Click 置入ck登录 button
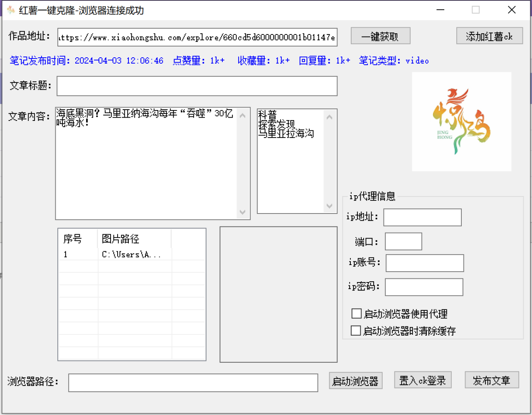Screen dimensions: 532x415 (x=423, y=380)
